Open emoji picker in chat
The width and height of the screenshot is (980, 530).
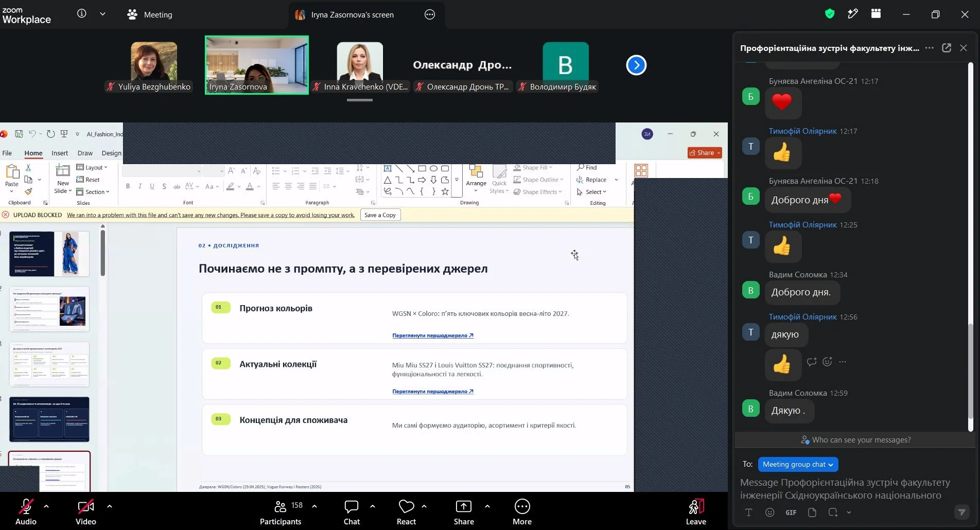769,513
